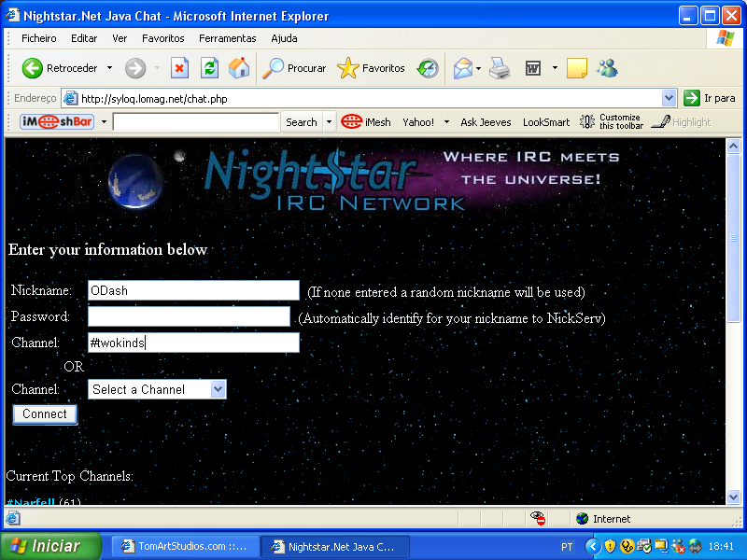Open the Forward button dropdown arrow
The height and width of the screenshot is (560, 747).
pos(157,68)
